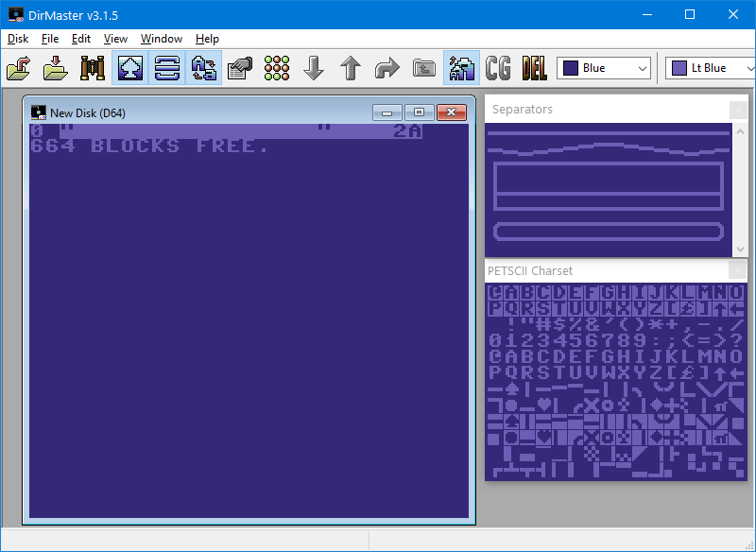Click the DirMaster title bar icon
The width and height of the screenshot is (756, 552).
16,15
